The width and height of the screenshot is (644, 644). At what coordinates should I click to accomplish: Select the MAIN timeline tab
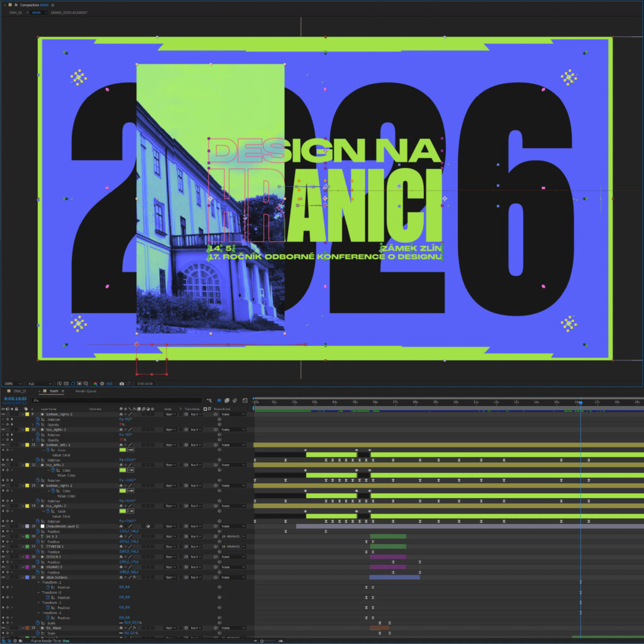click(54, 391)
